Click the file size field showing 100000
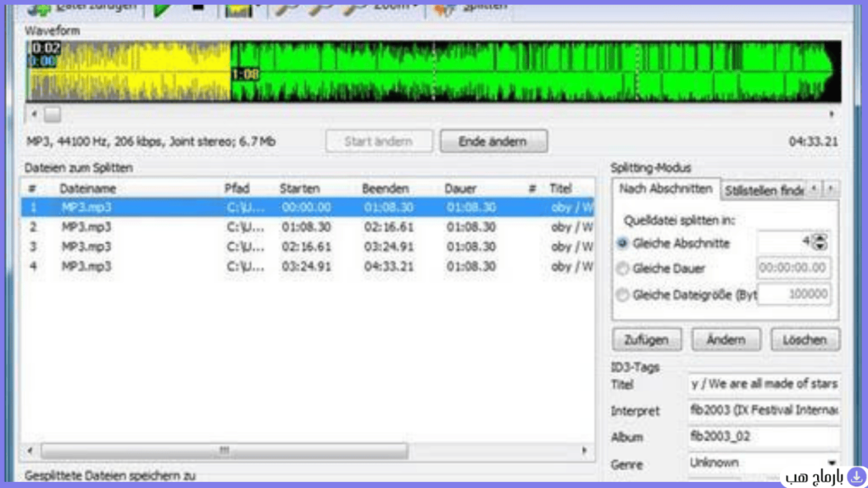The width and height of the screenshot is (868, 488). click(793, 294)
